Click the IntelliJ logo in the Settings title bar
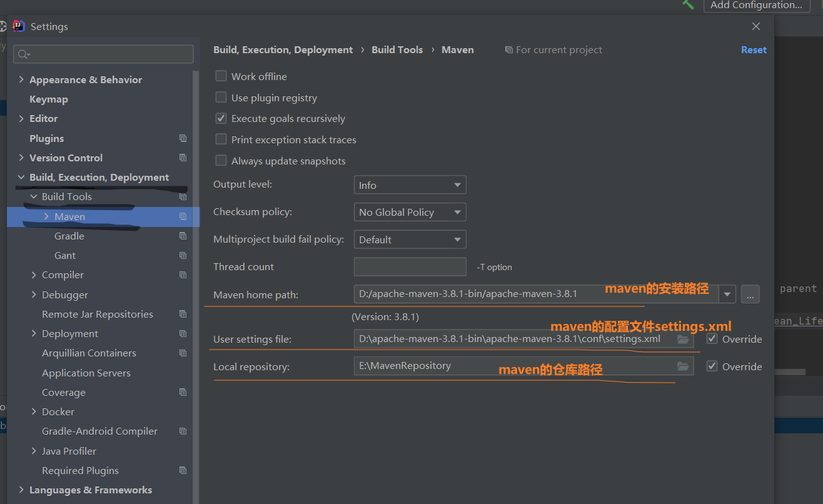Image resolution: width=823 pixels, height=504 pixels. point(19,26)
